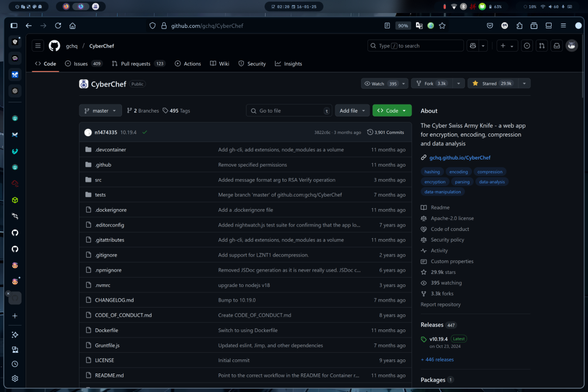Expand the Add file dropdown
The height and width of the screenshot is (392, 588).
click(x=352, y=111)
